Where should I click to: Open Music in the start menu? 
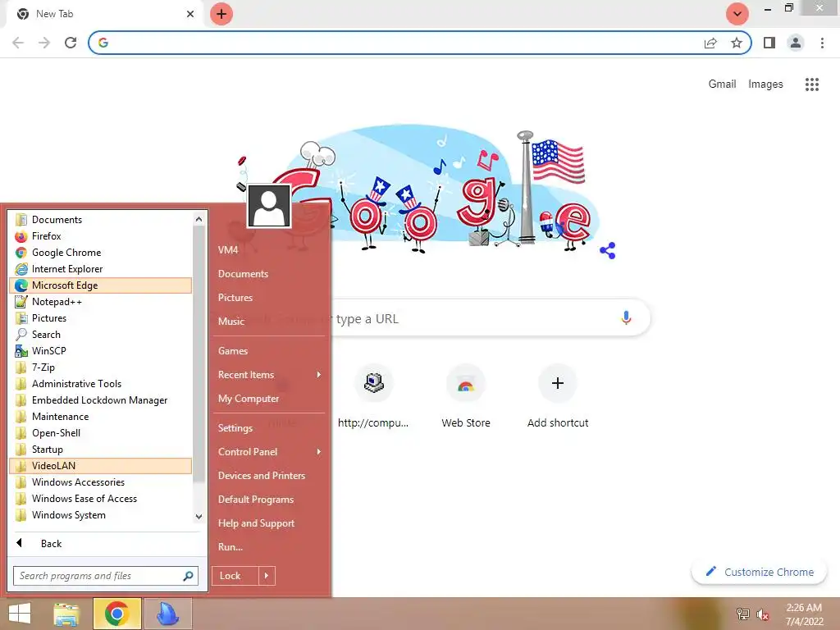[269, 322]
